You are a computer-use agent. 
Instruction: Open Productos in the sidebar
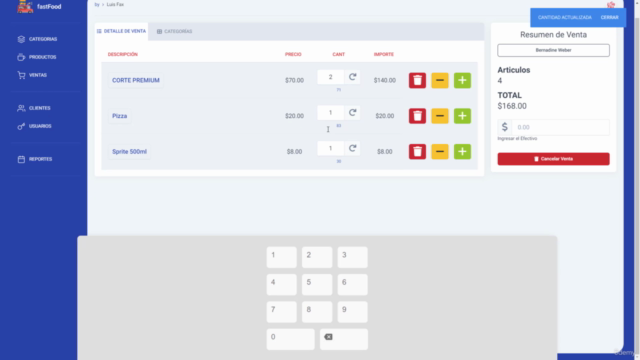tap(37, 57)
